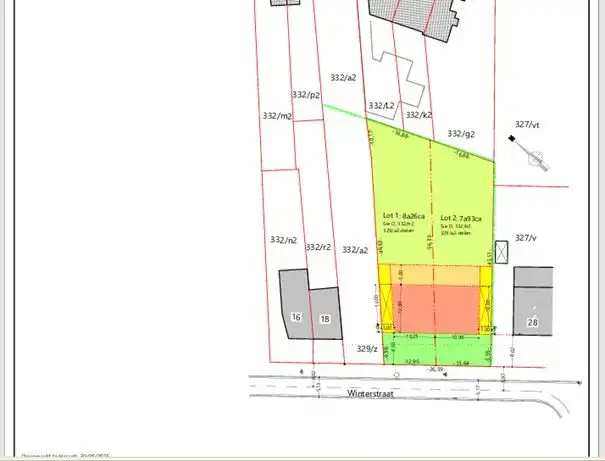The image size is (605, 461).
Task: Click parcel label 332/r2
Action: (318, 247)
